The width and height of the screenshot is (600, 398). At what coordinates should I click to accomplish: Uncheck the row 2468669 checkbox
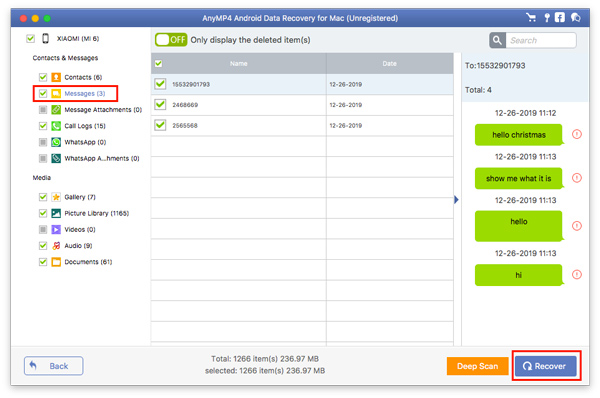tap(160, 104)
